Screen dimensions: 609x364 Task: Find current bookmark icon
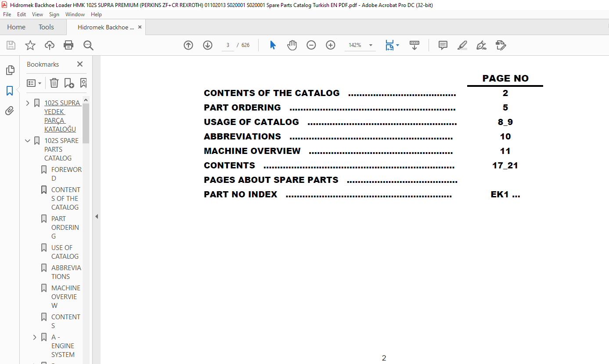click(83, 83)
